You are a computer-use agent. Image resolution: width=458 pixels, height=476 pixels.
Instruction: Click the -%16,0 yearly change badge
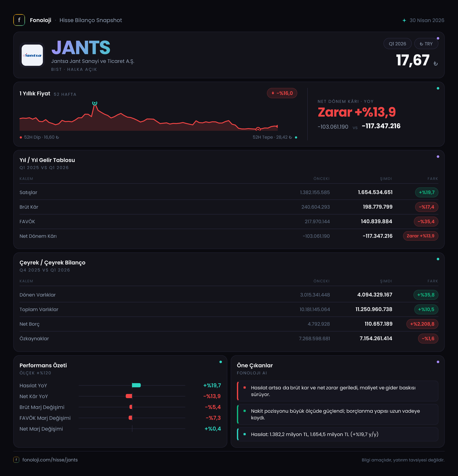[x=282, y=93]
